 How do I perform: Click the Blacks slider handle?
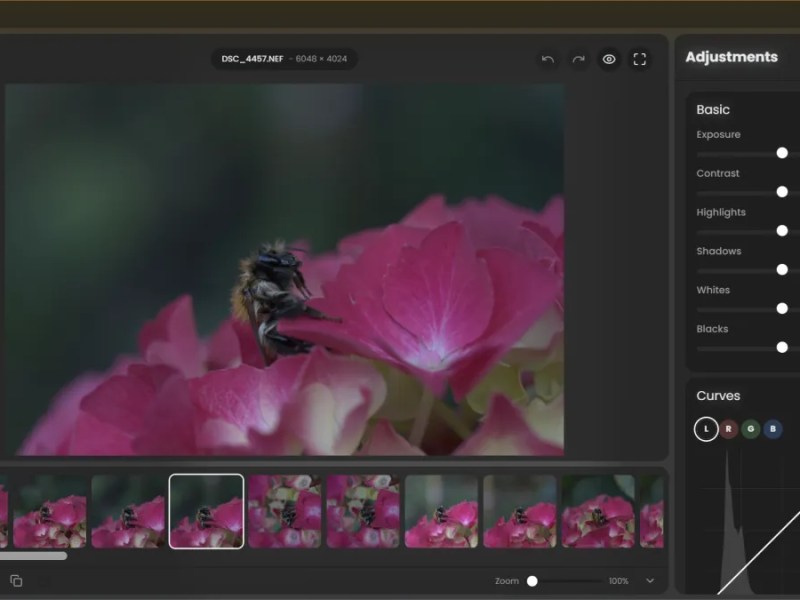coord(781,347)
